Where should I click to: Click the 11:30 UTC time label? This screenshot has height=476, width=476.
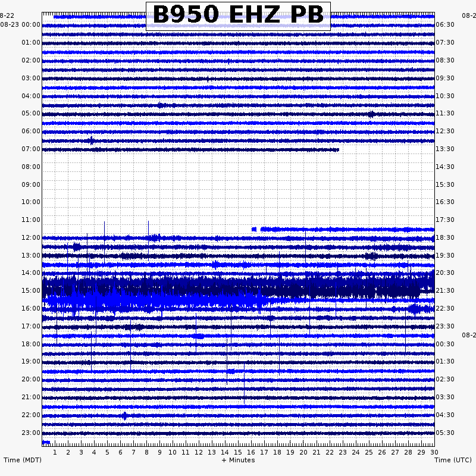click(445, 113)
